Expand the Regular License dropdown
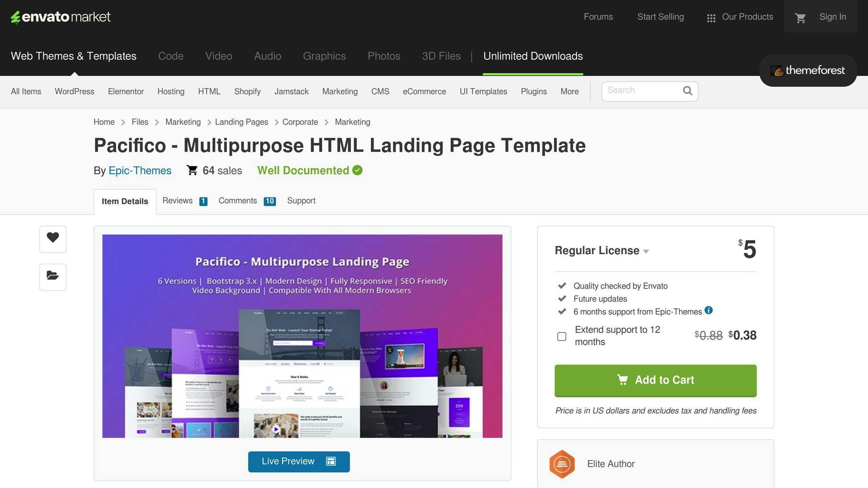This screenshot has width=868, height=488. [602, 250]
